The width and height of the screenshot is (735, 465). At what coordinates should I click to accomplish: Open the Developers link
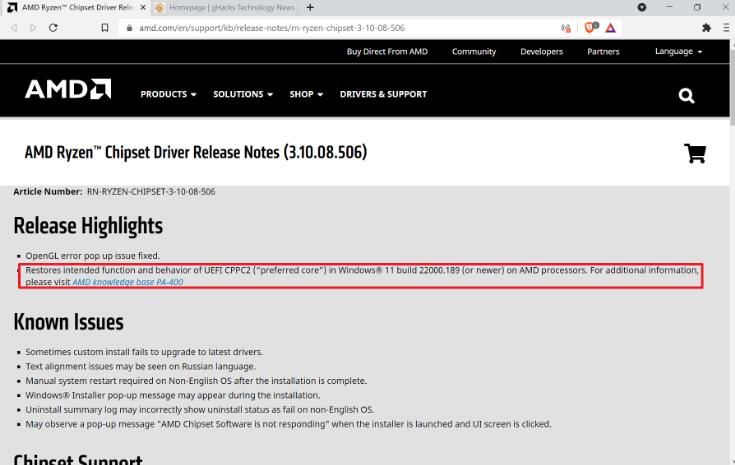541,52
